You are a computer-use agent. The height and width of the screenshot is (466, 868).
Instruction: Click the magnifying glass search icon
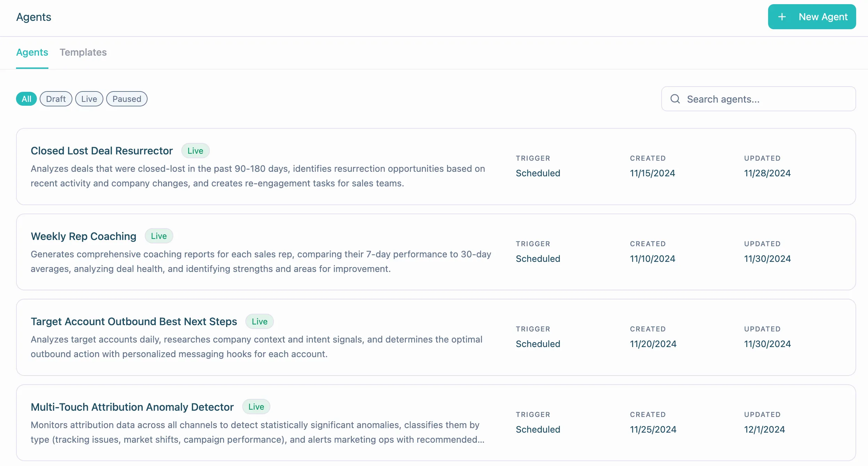tap(675, 99)
